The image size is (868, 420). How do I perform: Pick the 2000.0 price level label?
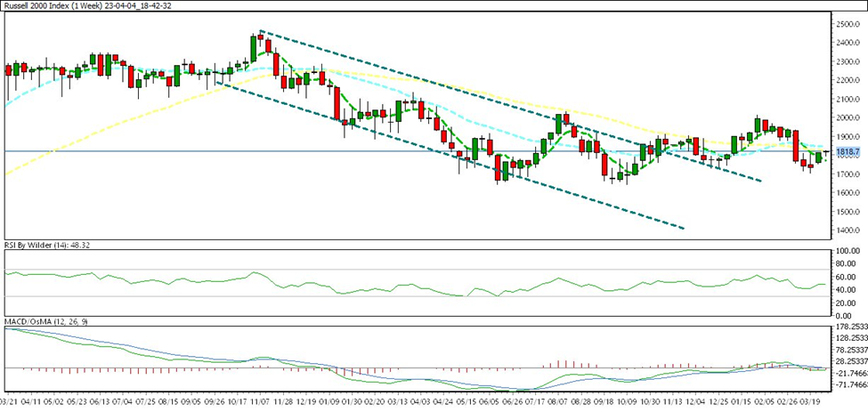(849, 117)
